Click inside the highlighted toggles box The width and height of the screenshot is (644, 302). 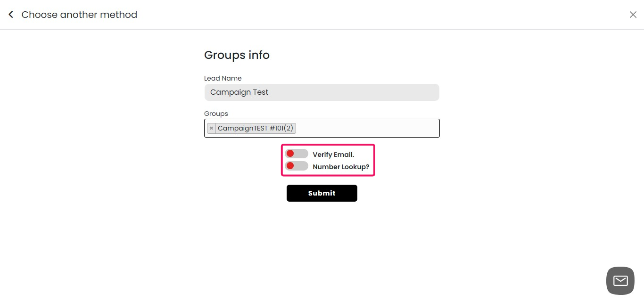328,160
